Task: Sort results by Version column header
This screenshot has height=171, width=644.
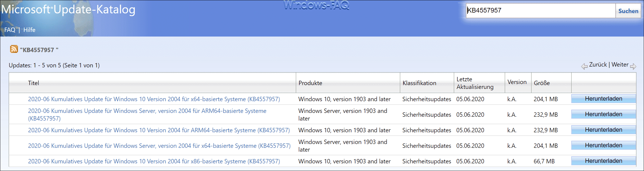Action: 517,82
